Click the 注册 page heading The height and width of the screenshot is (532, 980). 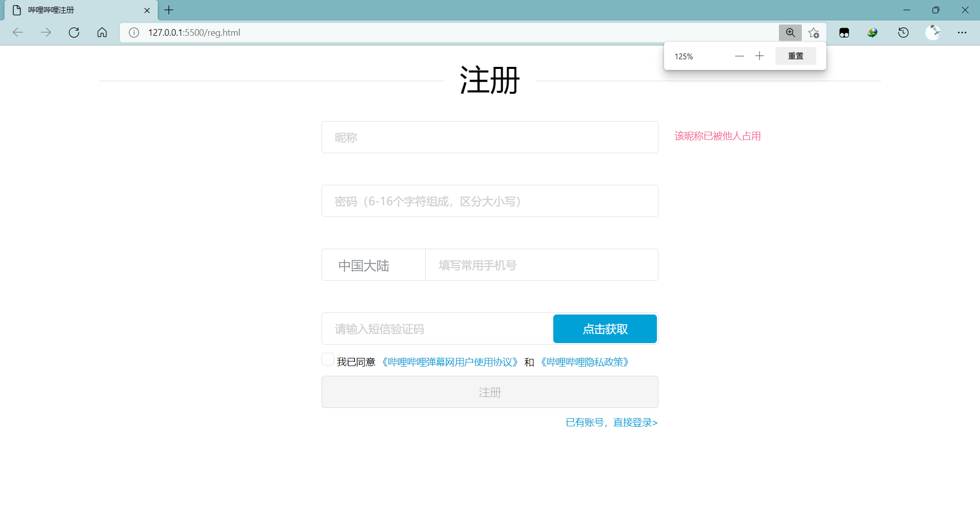click(490, 80)
